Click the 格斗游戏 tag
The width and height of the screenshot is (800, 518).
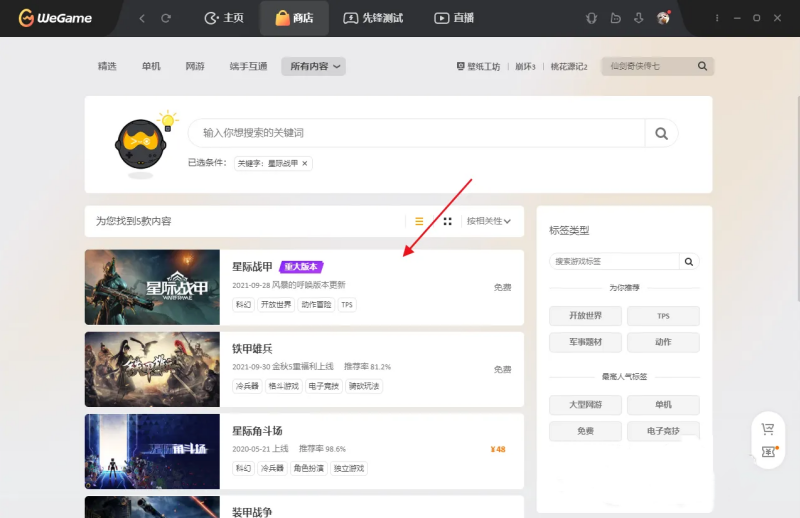tap(284, 386)
